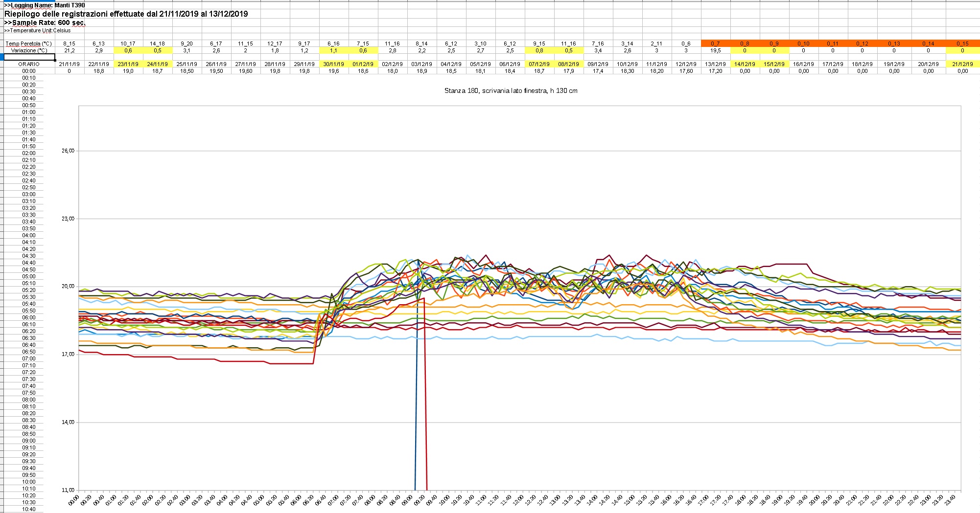The width and height of the screenshot is (980, 513).
Task: Select the yellow 21/12/19 date cell
Action: (962, 64)
